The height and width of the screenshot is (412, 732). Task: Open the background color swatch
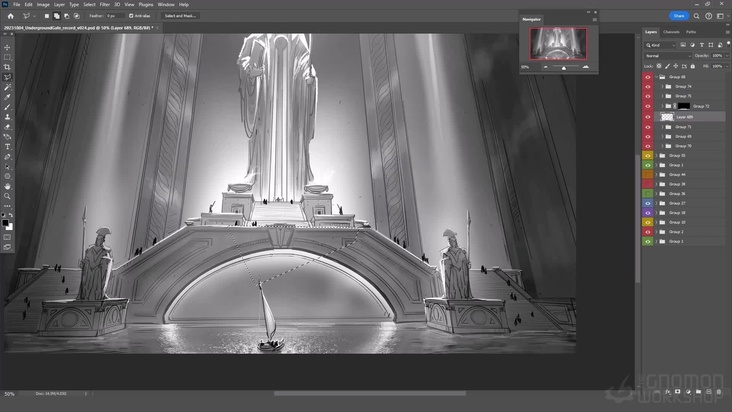10,227
